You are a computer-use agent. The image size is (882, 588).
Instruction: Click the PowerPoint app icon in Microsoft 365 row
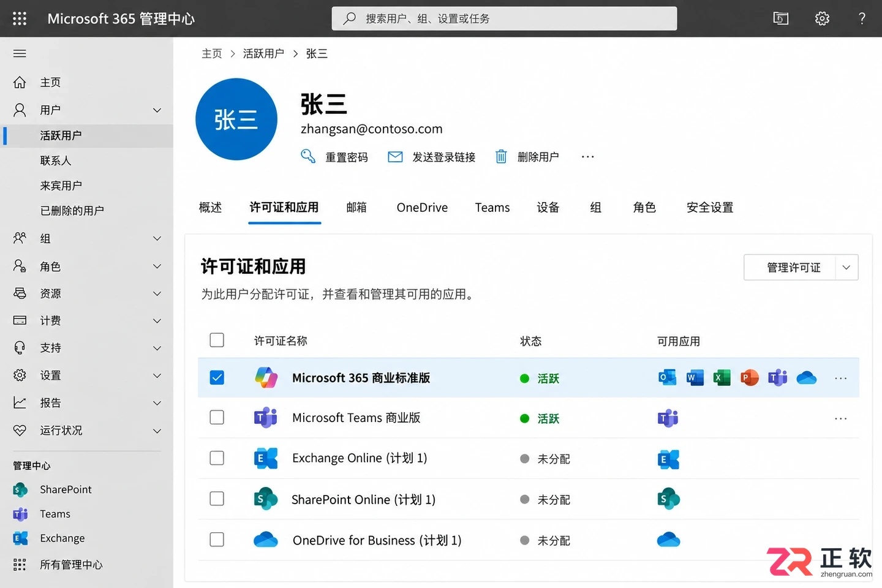click(749, 377)
